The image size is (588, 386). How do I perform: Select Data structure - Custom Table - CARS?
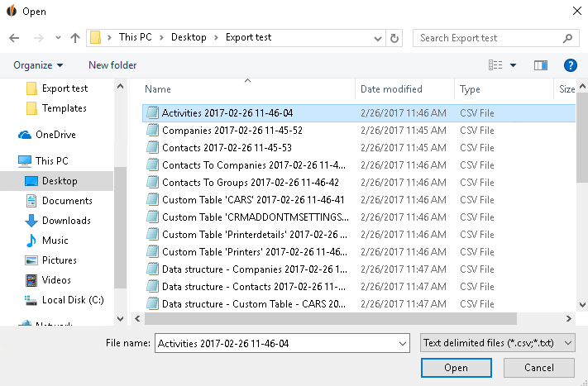(x=359, y=304)
